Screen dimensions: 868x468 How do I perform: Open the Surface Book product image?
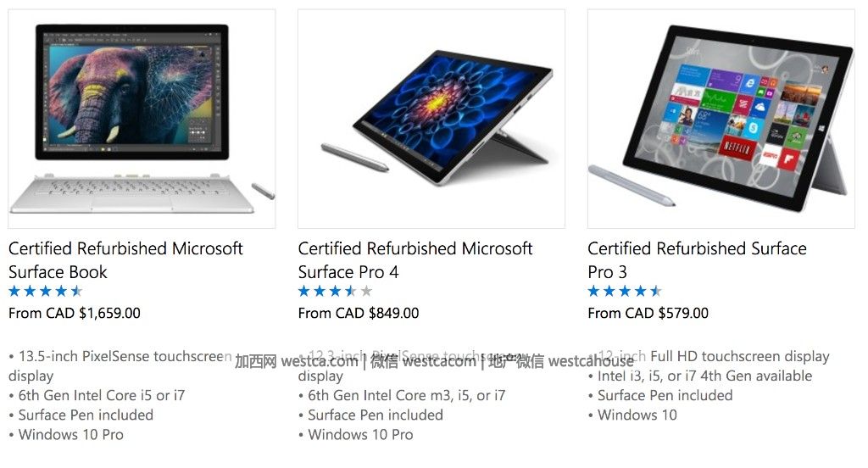(x=142, y=119)
